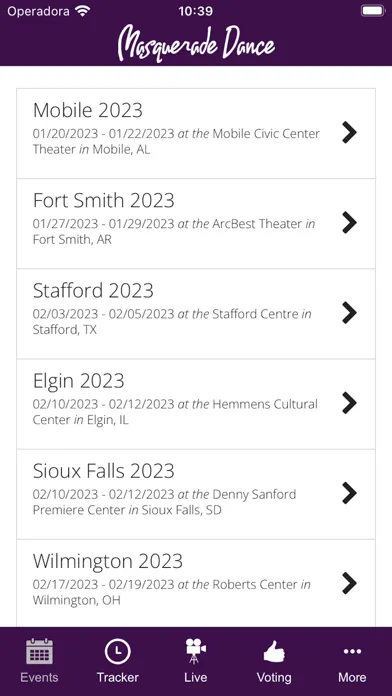Open the More three-dots icon
392x696 pixels.
tap(352, 651)
